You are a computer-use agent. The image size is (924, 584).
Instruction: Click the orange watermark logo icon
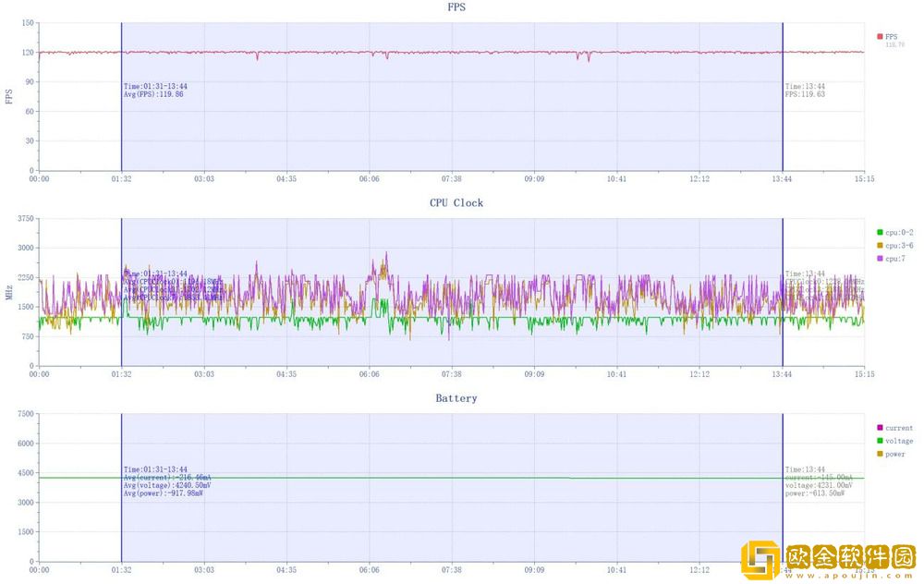(x=760, y=560)
